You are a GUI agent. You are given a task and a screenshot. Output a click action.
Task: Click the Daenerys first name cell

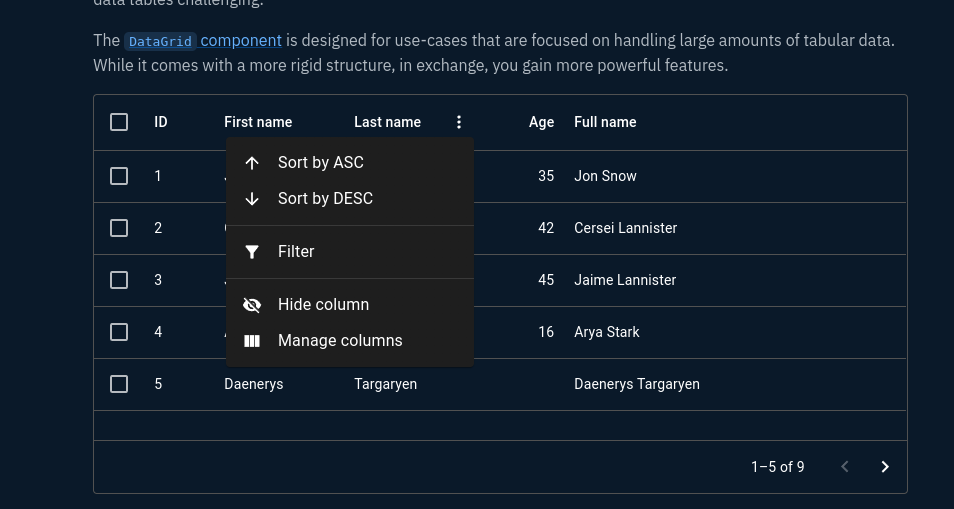[254, 384]
